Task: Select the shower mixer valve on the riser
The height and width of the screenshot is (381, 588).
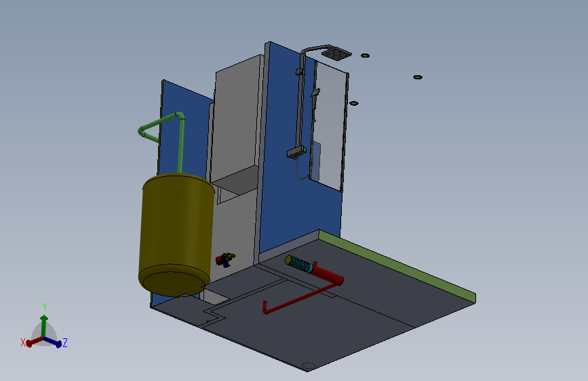Action: 296,153
